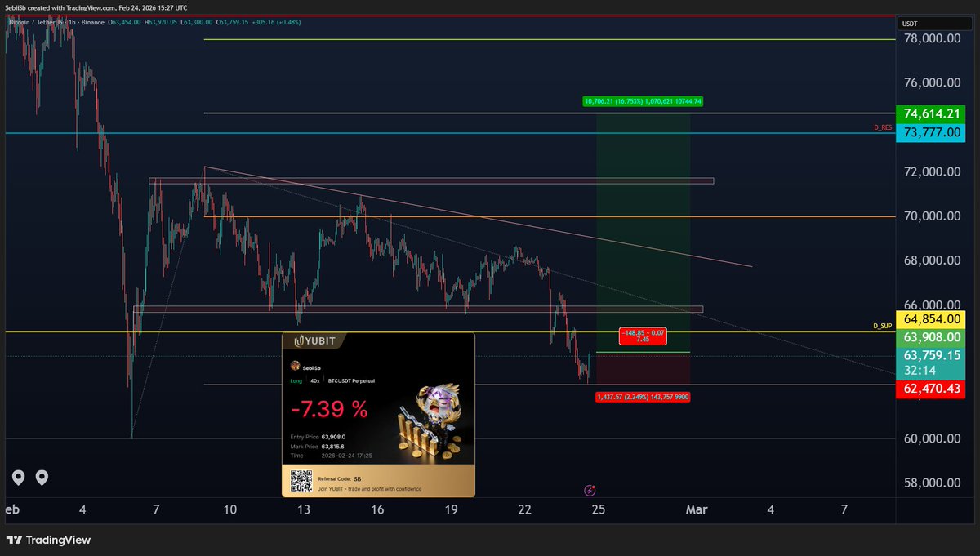Click the SebiiSb avatar on the YUBIT card
Viewport: 980px width, 556px height.
click(295, 366)
